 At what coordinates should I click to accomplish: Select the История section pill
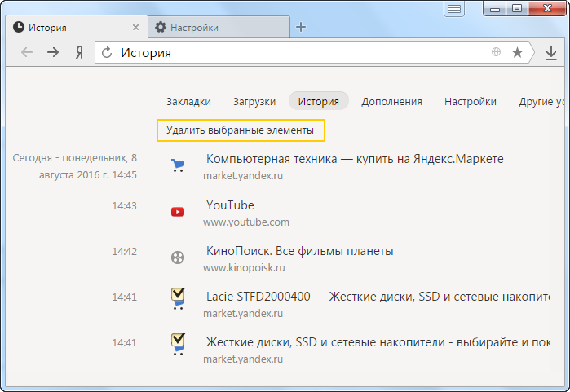pyautogui.click(x=319, y=101)
